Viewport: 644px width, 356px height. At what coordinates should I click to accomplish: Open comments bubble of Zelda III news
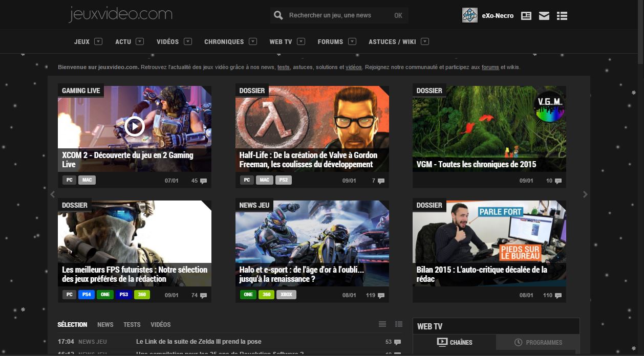(398, 342)
